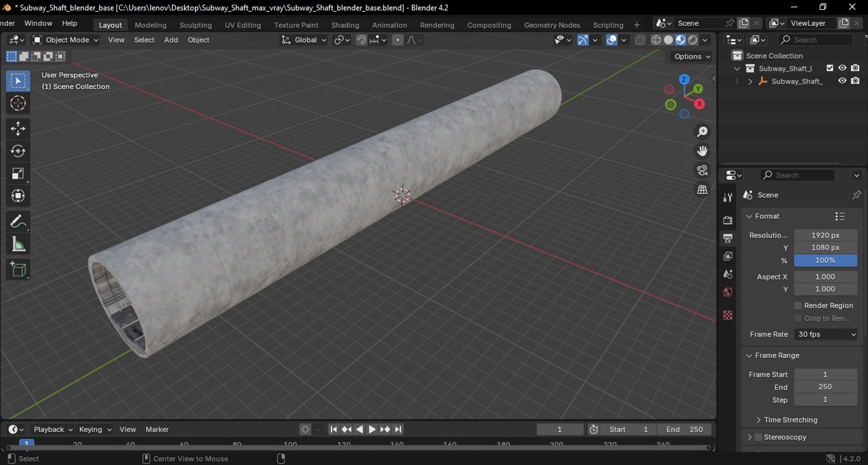Click the viewport zoom magnifier icon
868x465 pixels.
[702, 132]
